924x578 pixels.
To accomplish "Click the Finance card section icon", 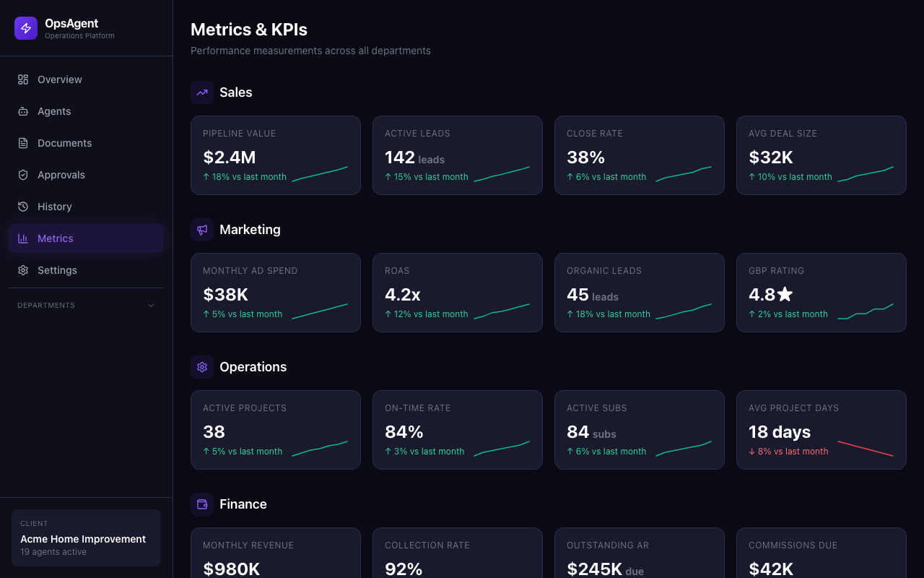I will 201,504.
